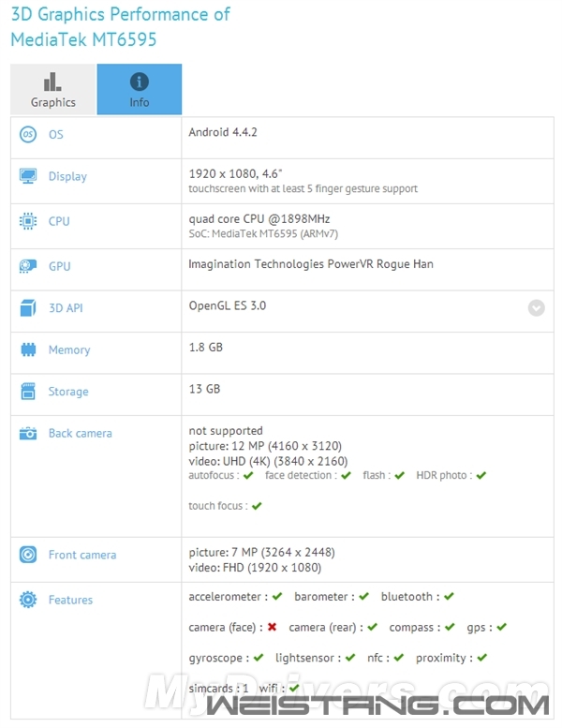
Task: Click the wifi checkmark
Action: 294,688
